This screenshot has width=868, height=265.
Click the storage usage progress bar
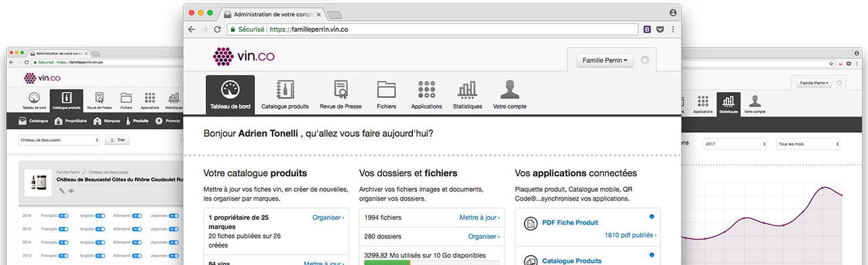[431, 262]
